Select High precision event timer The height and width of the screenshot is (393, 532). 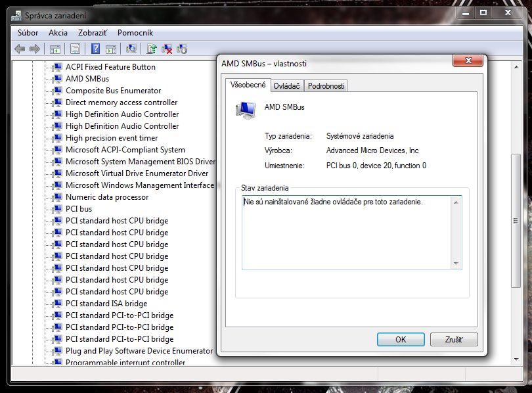(x=112, y=138)
